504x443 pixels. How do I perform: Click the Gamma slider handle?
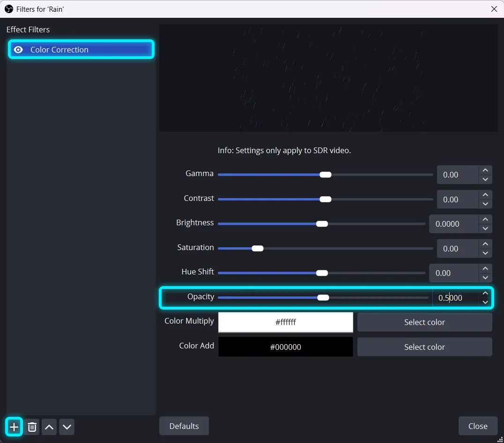pyautogui.click(x=325, y=175)
